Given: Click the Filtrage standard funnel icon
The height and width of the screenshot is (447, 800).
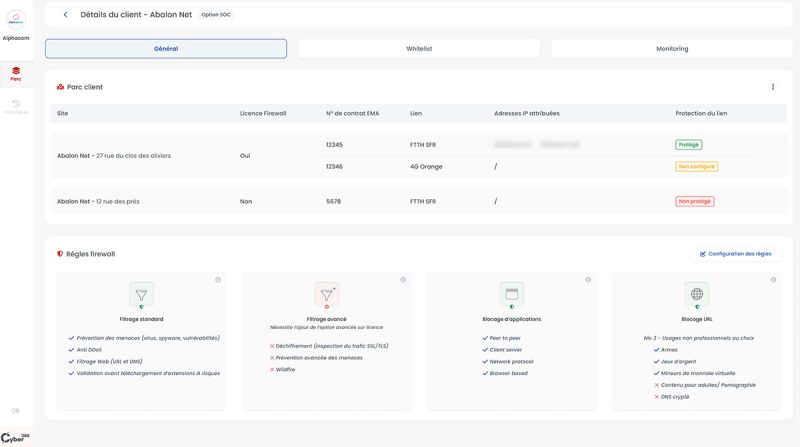Looking at the screenshot, I should click(141, 294).
